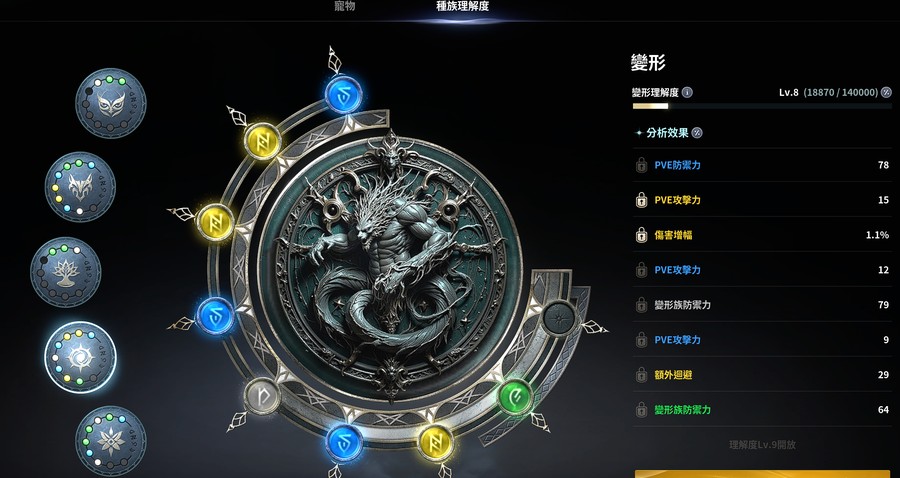The height and width of the screenshot is (478, 900).
Task: Select the owl mask race medallion
Action: 111,103
